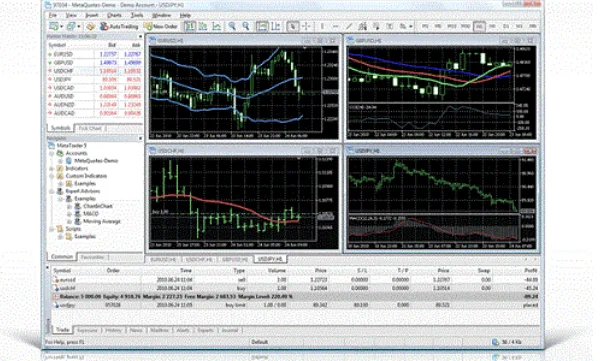This screenshot has width=600, height=361.
Task: Select USDJPY row in Market Watch
Action: [x=94, y=80]
